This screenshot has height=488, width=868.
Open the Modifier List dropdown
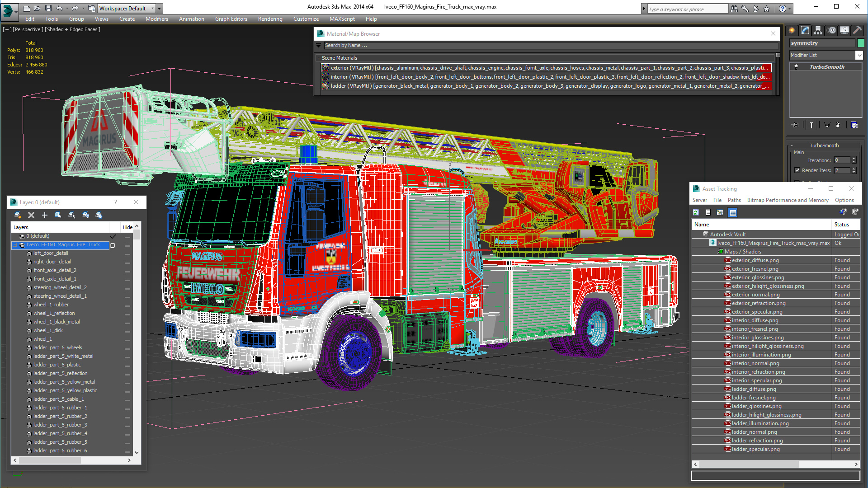click(x=859, y=55)
